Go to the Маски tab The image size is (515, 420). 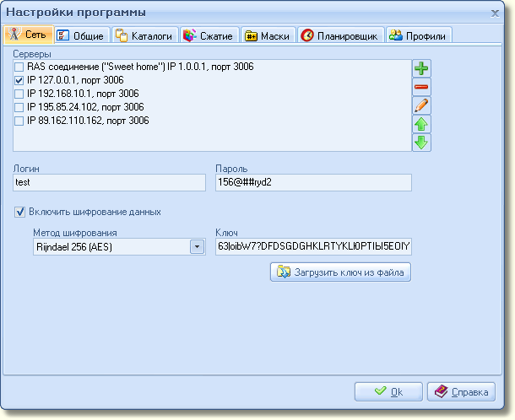(x=268, y=35)
